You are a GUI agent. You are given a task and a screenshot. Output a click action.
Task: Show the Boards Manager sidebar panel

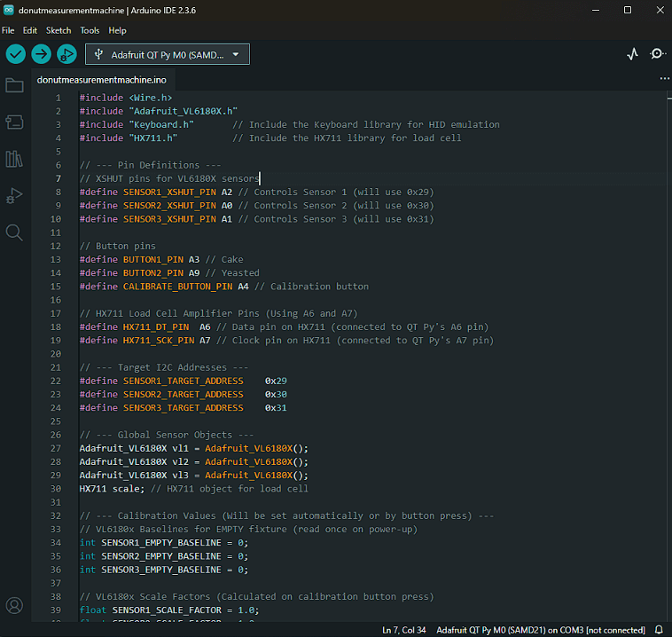point(14,122)
